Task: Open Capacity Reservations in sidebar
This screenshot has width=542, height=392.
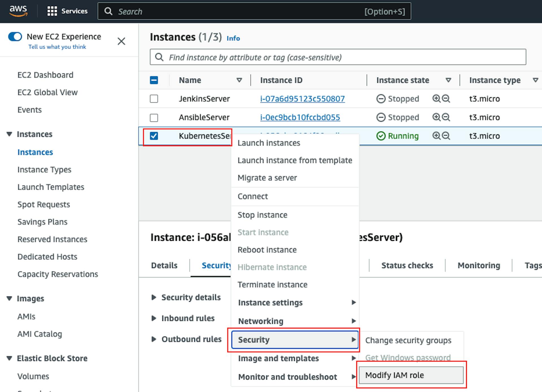Action: [58, 274]
